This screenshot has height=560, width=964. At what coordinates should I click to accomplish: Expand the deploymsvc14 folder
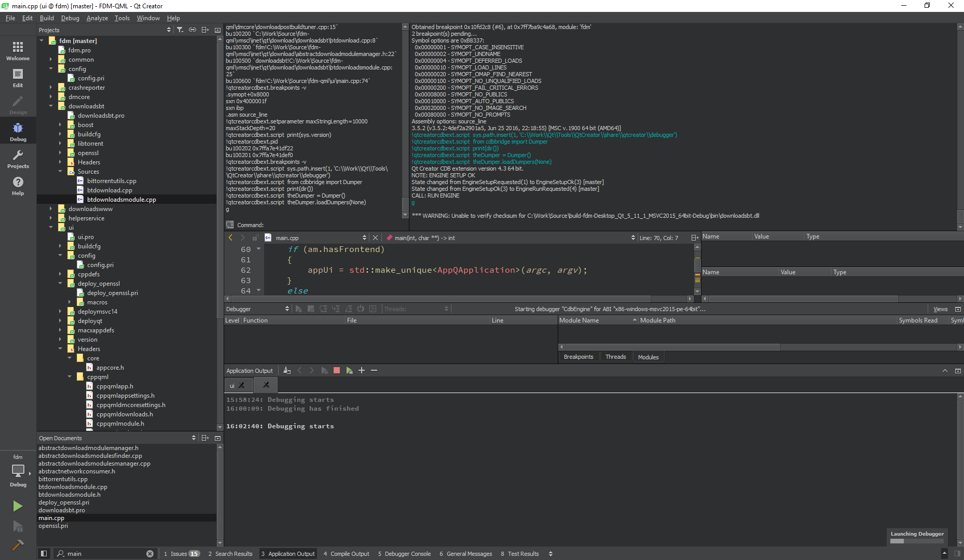(60, 312)
